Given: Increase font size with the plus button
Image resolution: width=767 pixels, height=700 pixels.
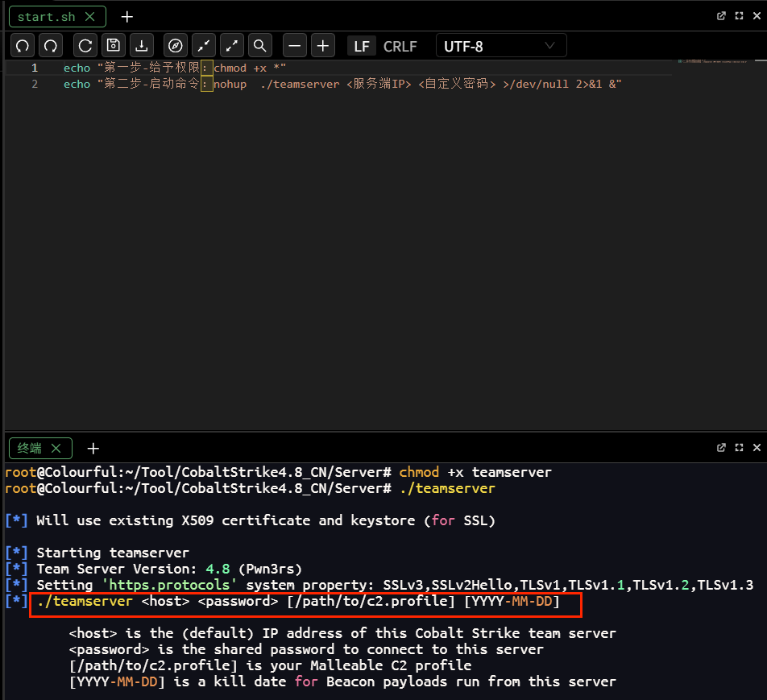Looking at the screenshot, I should [x=323, y=46].
